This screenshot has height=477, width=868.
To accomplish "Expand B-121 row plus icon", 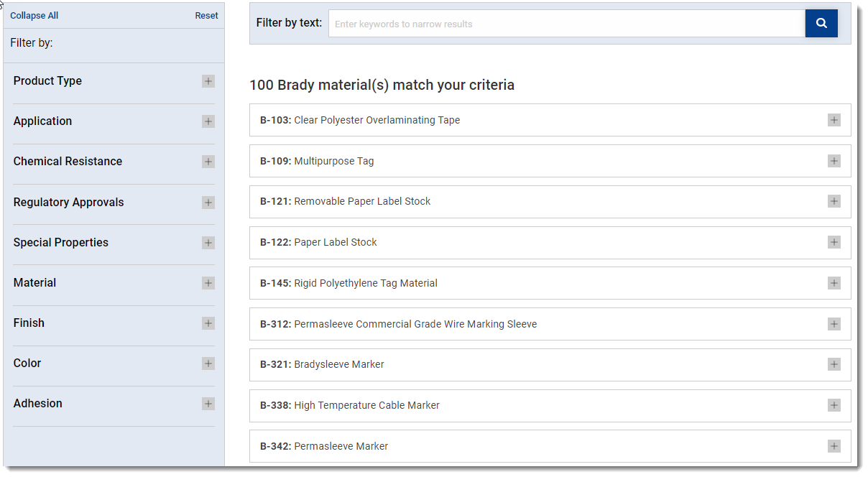I will tap(834, 201).
